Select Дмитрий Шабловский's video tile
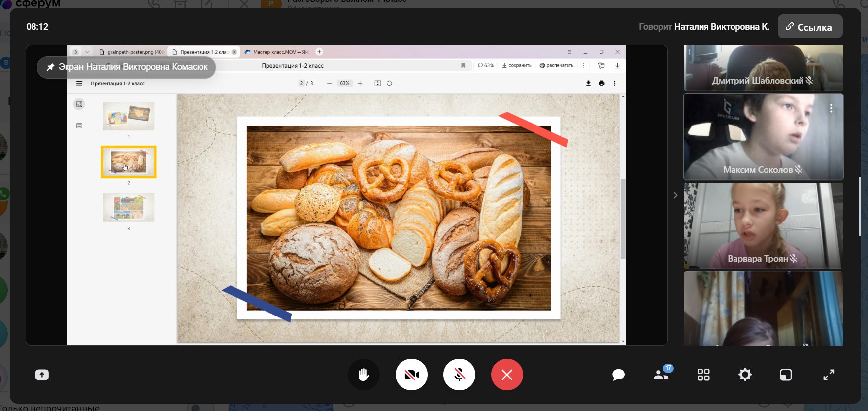The image size is (868, 411). click(x=763, y=67)
